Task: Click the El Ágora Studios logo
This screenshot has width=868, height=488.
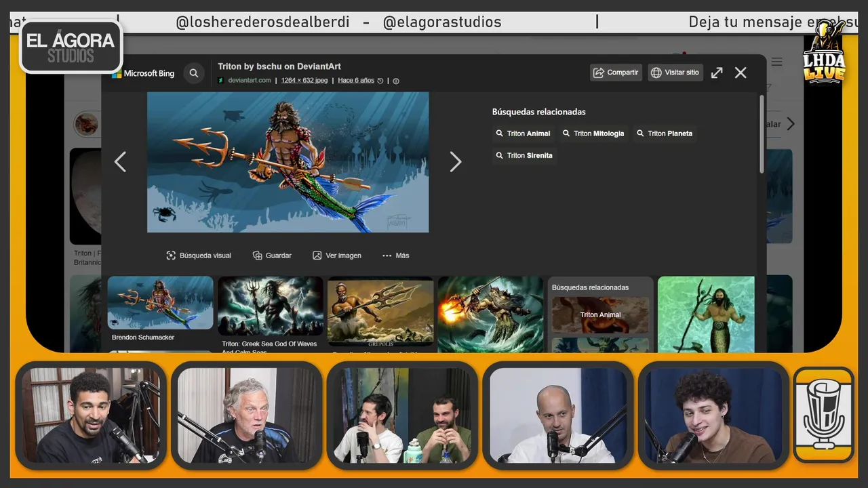Action: [x=71, y=47]
